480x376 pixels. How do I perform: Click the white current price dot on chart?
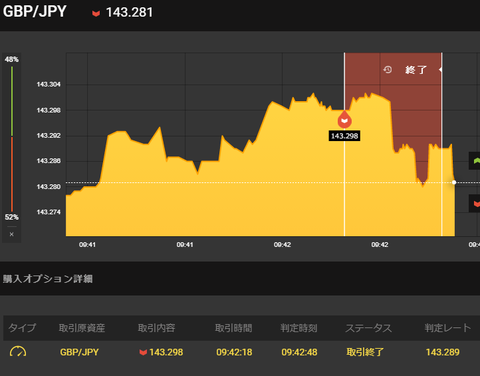(454, 182)
